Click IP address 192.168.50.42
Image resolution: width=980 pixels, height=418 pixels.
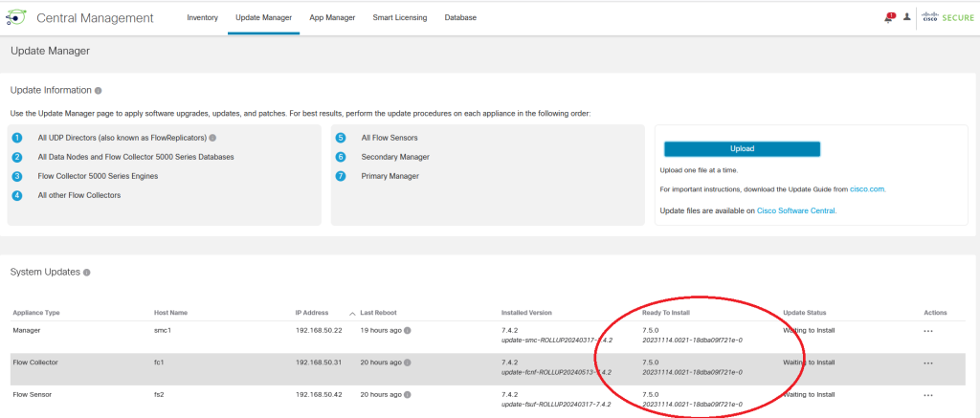319,395
